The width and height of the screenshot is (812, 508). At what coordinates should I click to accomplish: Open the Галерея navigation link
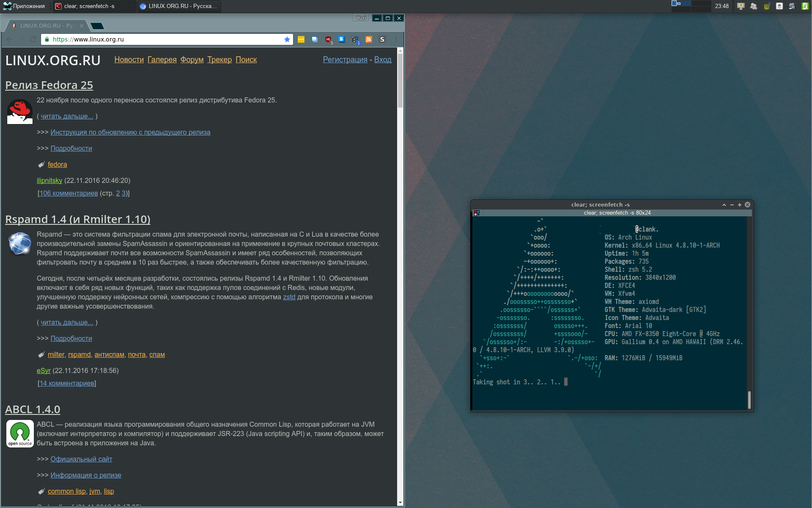click(x=162, y=60)
